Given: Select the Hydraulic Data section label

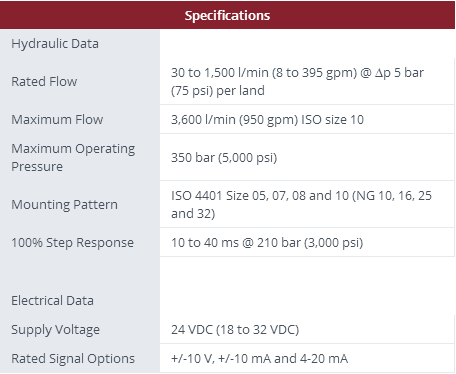Looking at the screenshot, I should [x=55, y=44].
